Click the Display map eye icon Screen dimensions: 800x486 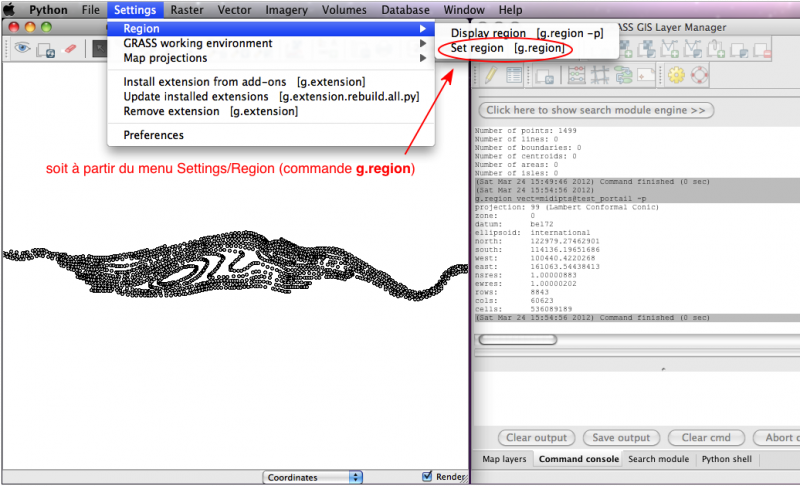tap(21, 48)
